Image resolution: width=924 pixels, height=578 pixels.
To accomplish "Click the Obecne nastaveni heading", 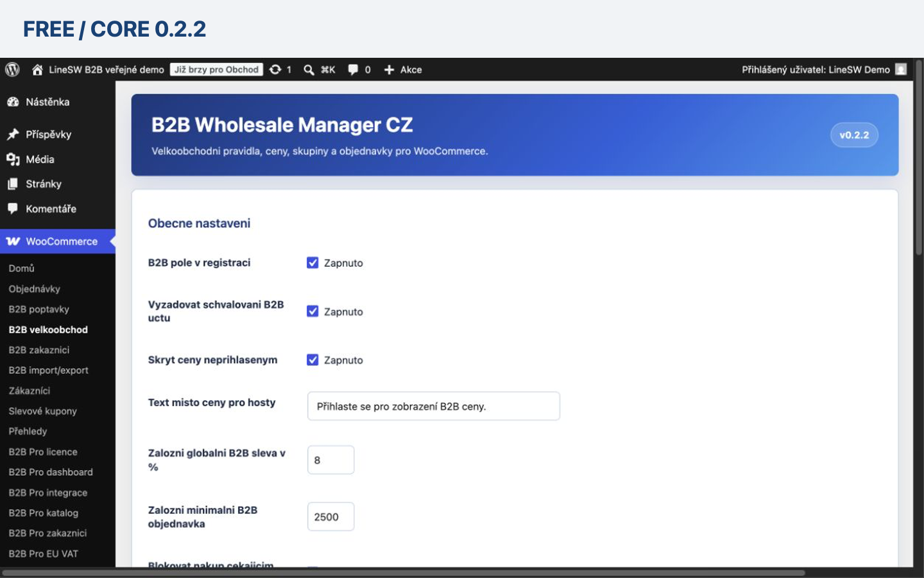I will [199, 223].
